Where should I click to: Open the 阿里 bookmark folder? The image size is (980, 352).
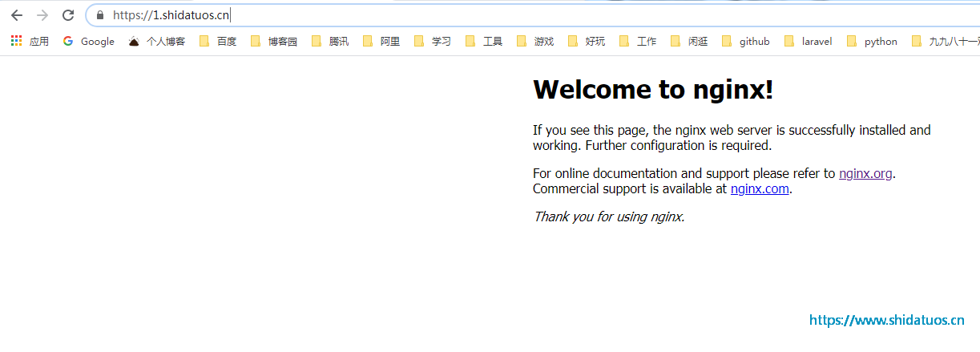pyautogui.click(x=381, y=42)
